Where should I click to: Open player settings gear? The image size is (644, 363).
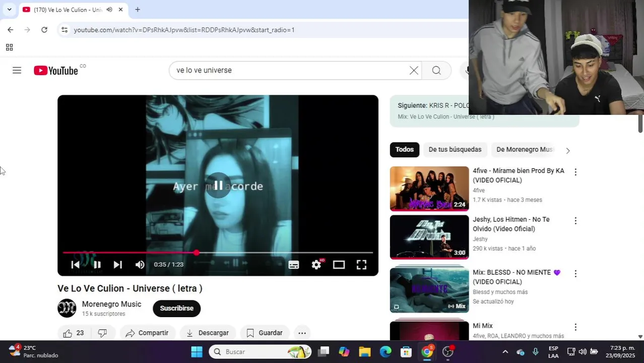[x=316, y=265]
